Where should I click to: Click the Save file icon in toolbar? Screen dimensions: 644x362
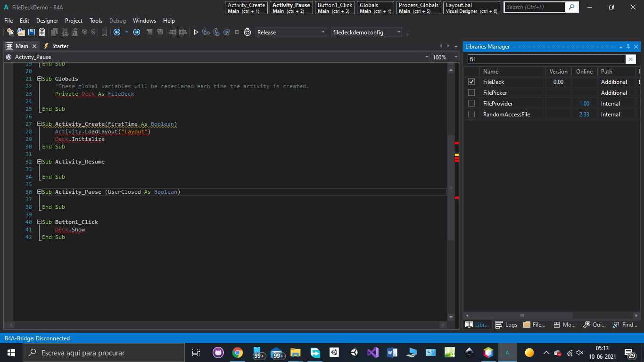tap(32, 32)
